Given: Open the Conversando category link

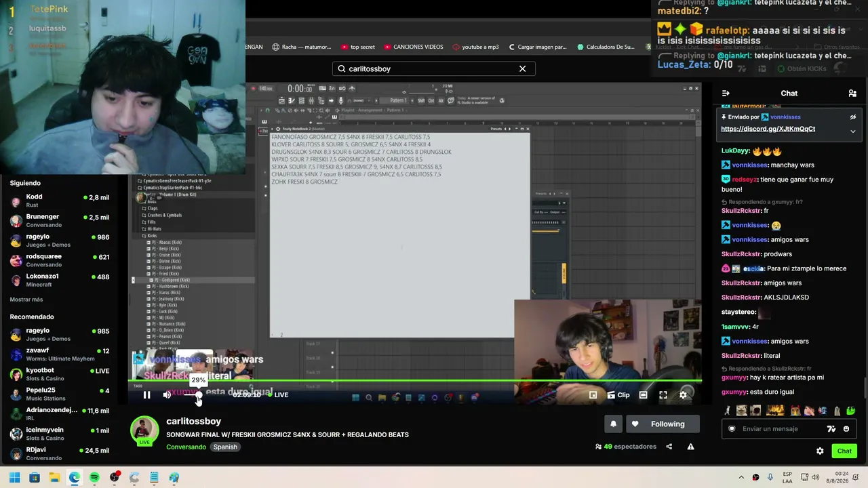Looking at the screenshot, I should click(186, 447).
